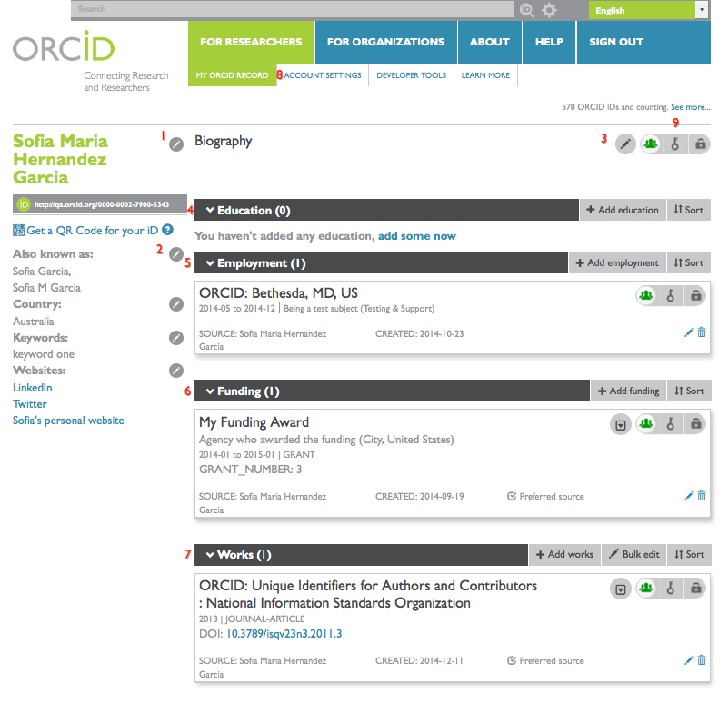728x703 pixels.
Task: Click Add education button
Action: (623, 210)
